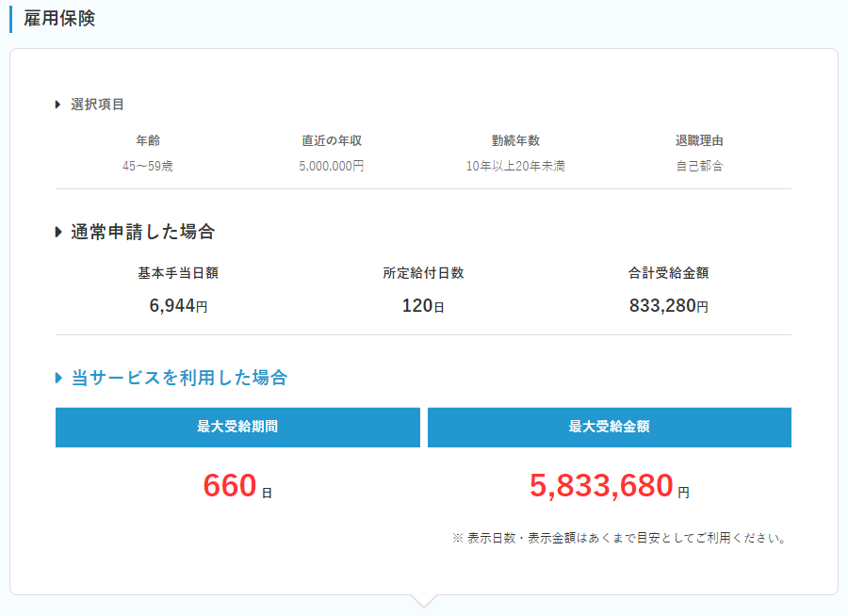Select the 6,944円 daily amount
Viewport: 848px width, 616px height.
tap(178, 305)
